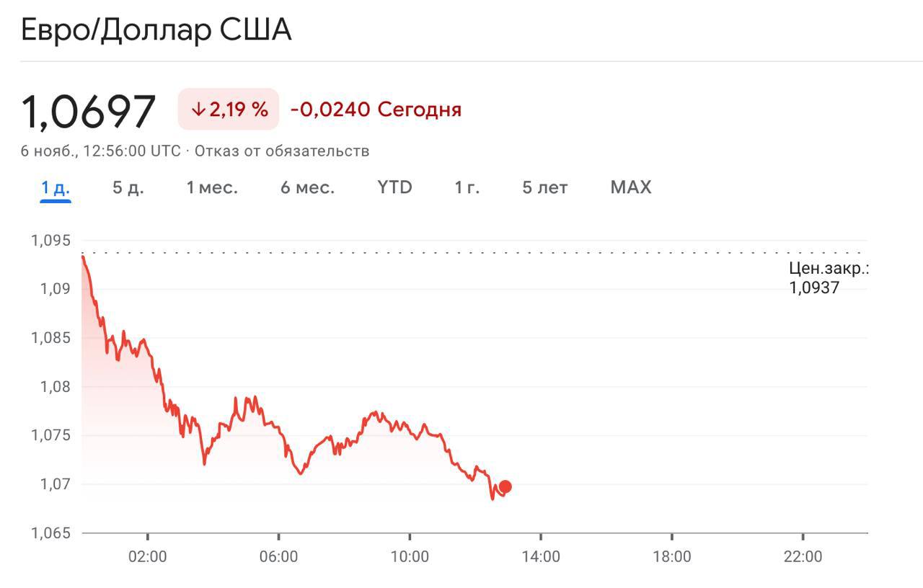Image resolution: width=923 pixels, height=588 pixels.
Task: Switch to the 5 д. range tab
Action: click(128, 188)
